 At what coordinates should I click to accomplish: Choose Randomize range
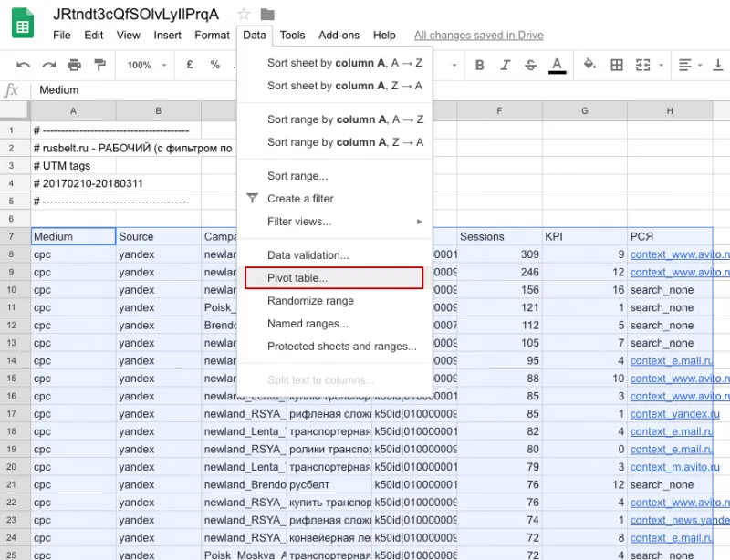tap(334, 301)
